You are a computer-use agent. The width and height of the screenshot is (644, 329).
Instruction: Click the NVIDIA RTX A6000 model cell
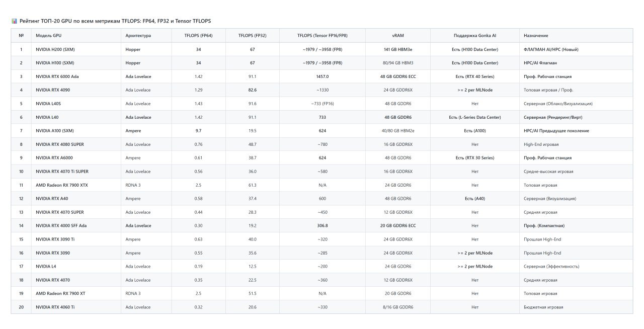pos(76,158)
